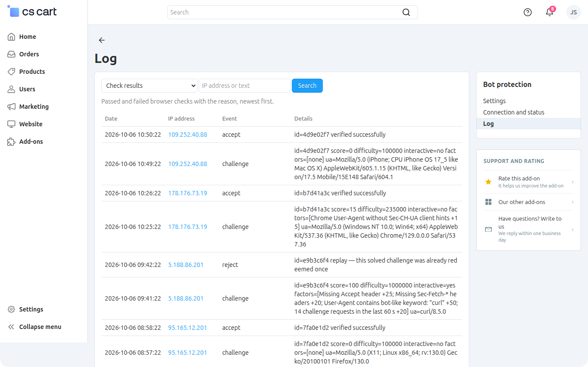Image resolution: width=588 pixels, height=367 pixels.
Task: Open IP 109.252.40.88 in the 10:50:22 row
Action: [188, 135]
